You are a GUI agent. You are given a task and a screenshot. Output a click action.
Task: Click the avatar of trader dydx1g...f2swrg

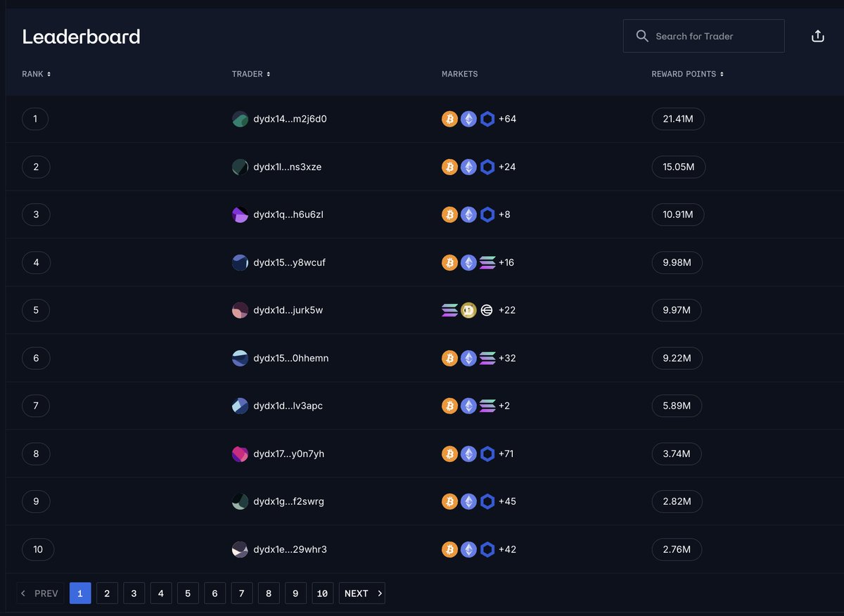coord(240,501)
